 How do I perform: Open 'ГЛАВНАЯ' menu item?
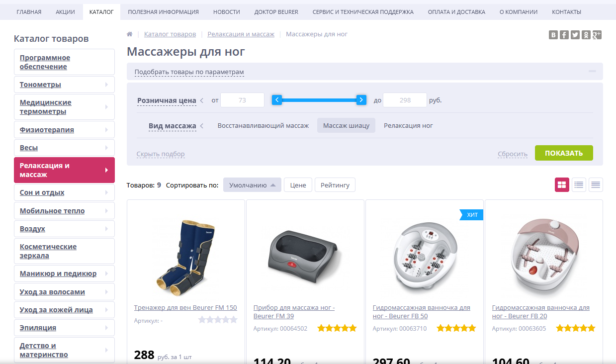(x=29, y=12)
